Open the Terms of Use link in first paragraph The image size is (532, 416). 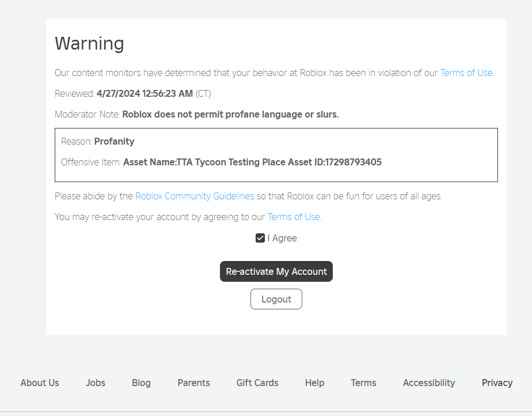click(466, 73)
